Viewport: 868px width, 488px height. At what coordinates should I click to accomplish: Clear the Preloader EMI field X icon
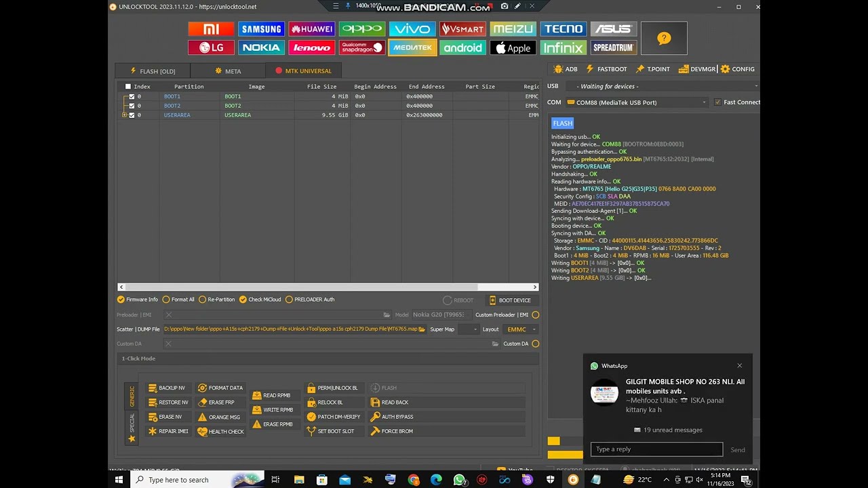(x=169, y=314)
